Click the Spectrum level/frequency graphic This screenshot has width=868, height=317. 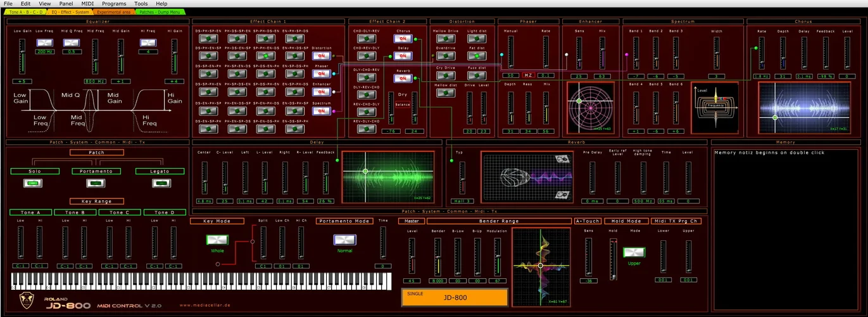click(715, 108)
